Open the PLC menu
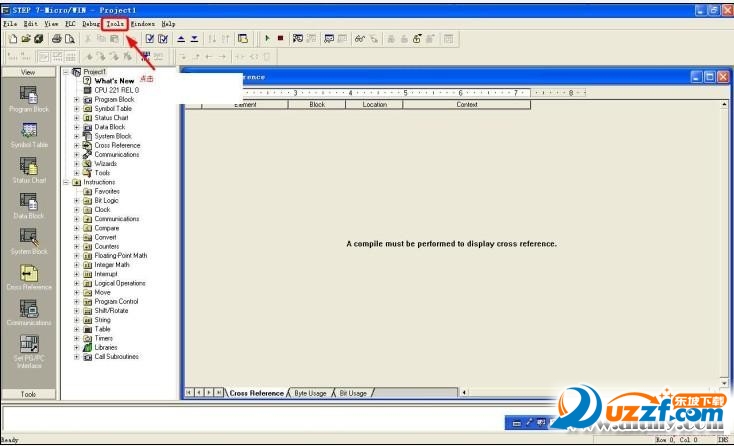Image resolution: width=734 pixels, height=446 pixels. point(70,23)
